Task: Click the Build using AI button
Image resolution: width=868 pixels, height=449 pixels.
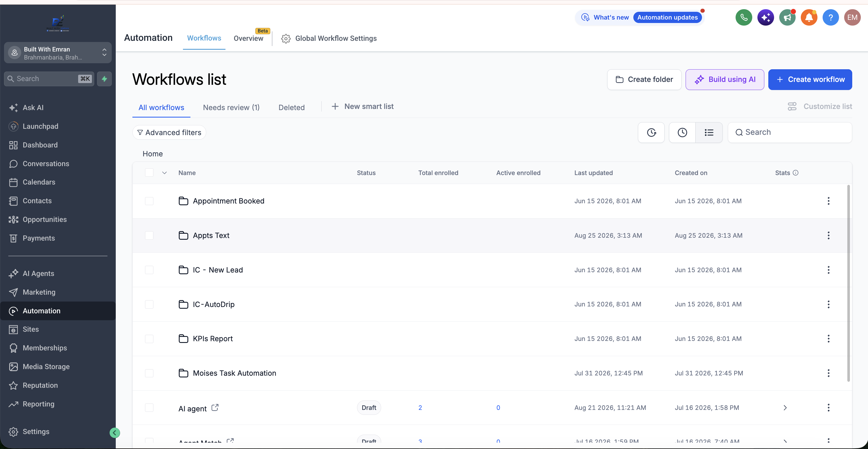Action: pyautogui.click(x=725, y=80)
